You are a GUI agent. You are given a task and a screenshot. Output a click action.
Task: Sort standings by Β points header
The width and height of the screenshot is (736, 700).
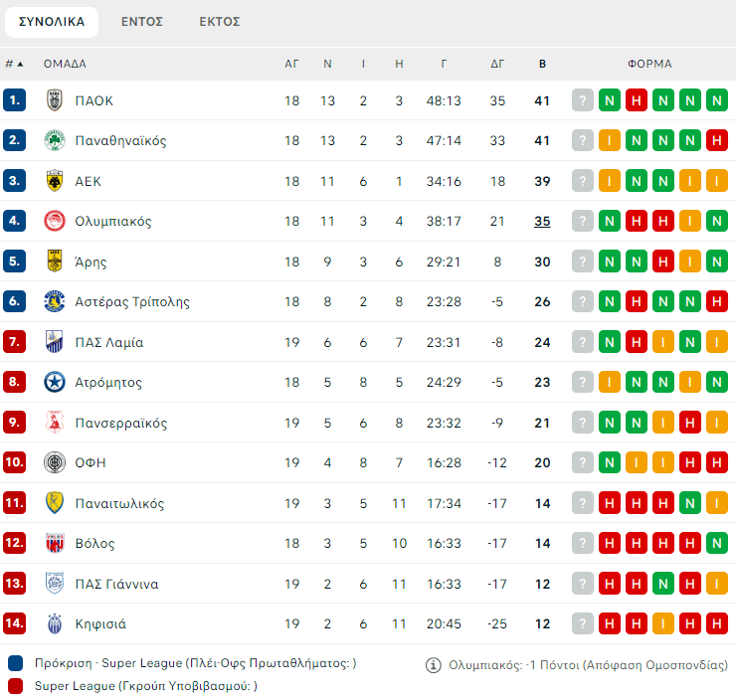tap(542, 64)
